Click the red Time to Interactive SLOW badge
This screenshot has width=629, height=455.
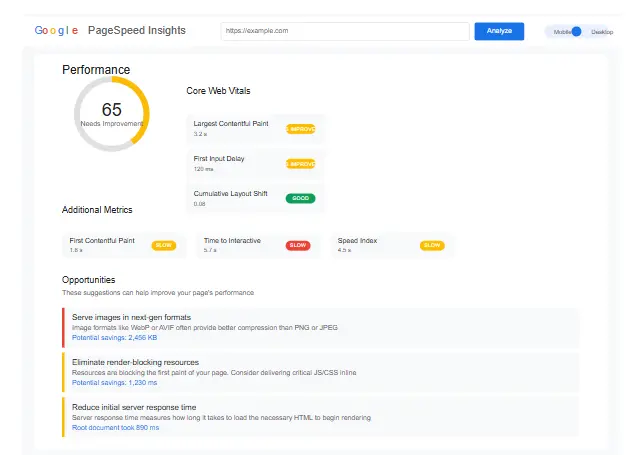[298, 245]
